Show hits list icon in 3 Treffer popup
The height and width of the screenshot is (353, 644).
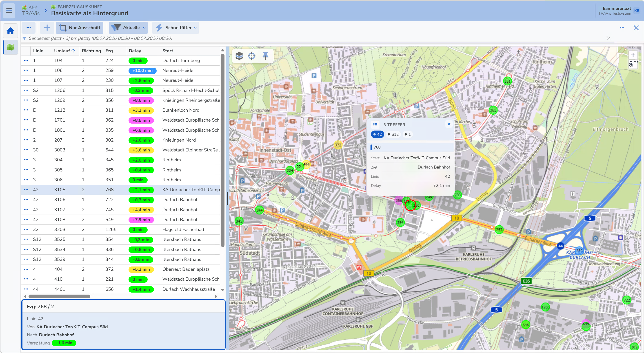click(x=375, y=124)
